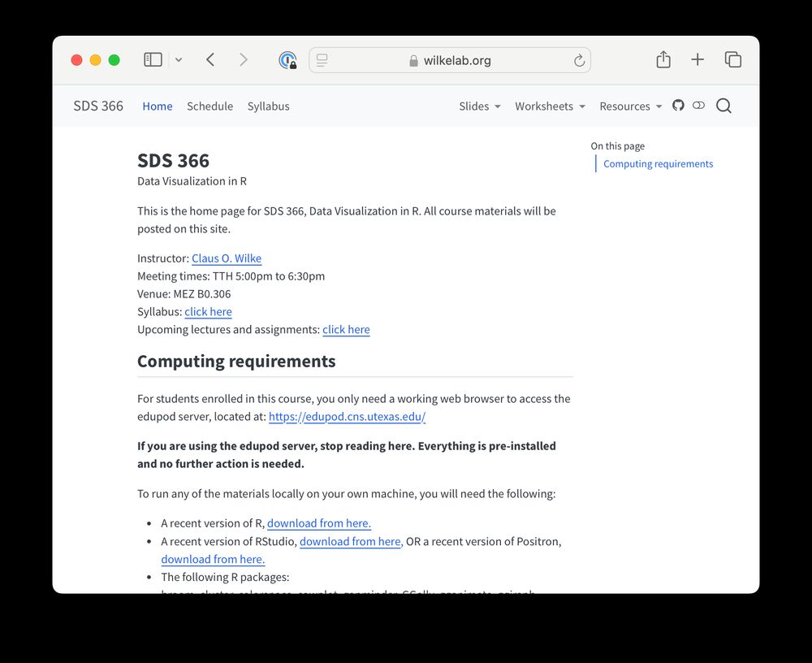Click the Syllabus 'click here' link
This screenshot has width=812, height=663.
tap(208, 311)
